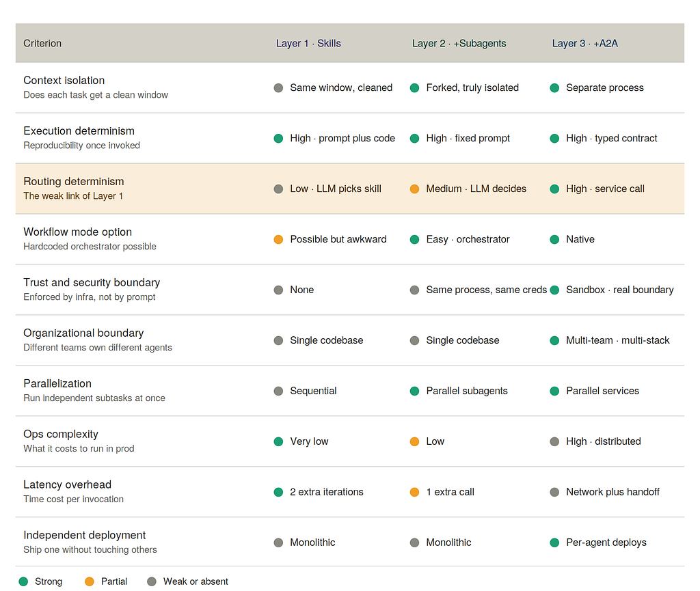Click the gray dot beside Sequential
The height and width of the screenshot is (591, 700).
[x=279, y=391]
